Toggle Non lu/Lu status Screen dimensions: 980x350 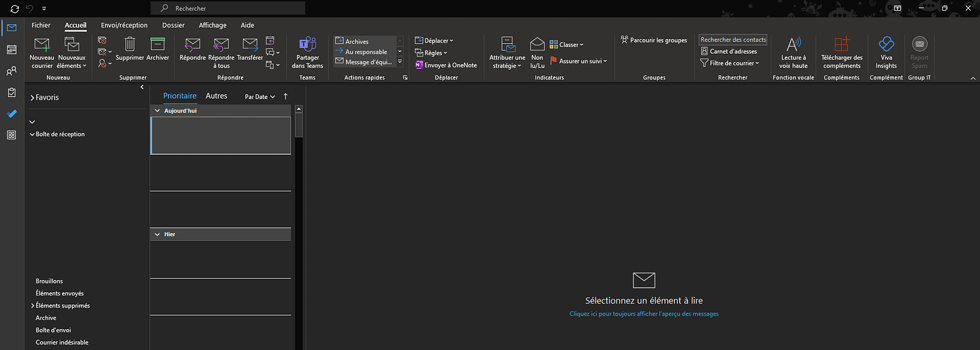(537, 53)
